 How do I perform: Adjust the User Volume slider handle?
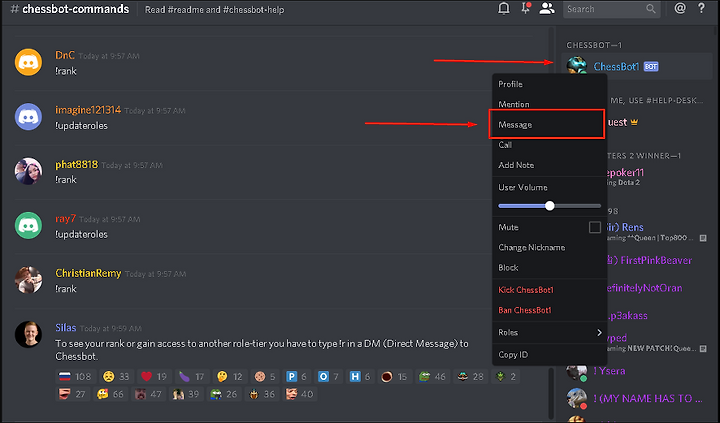click(x=550, y=206)
